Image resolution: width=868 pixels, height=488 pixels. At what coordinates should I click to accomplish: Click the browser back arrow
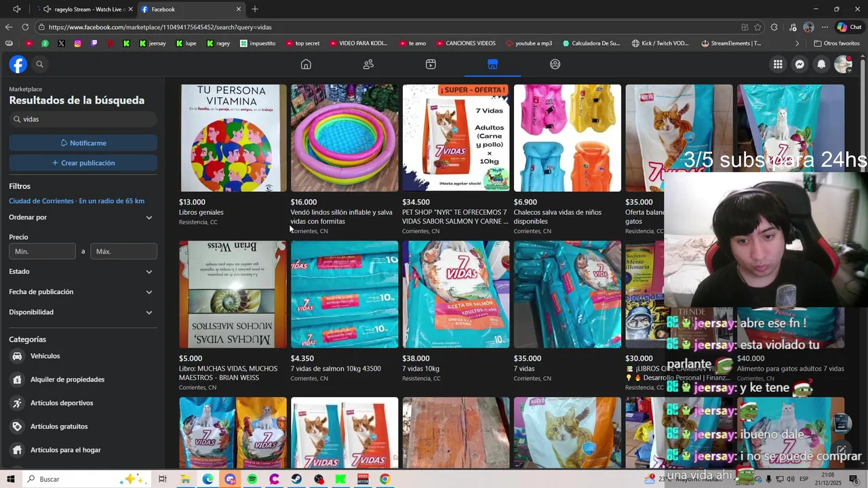(8, 27)
